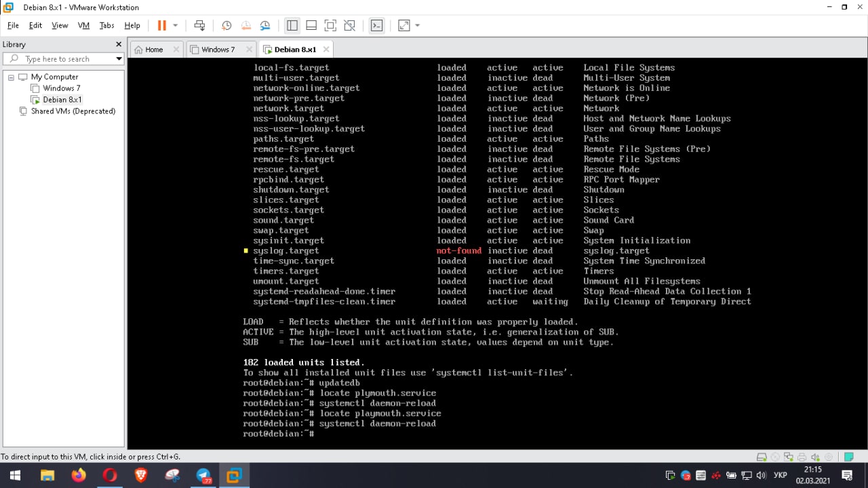868x488 pixels.
Task: Open File Explorer from the taskbar
Action: click(x=47, y=475)
